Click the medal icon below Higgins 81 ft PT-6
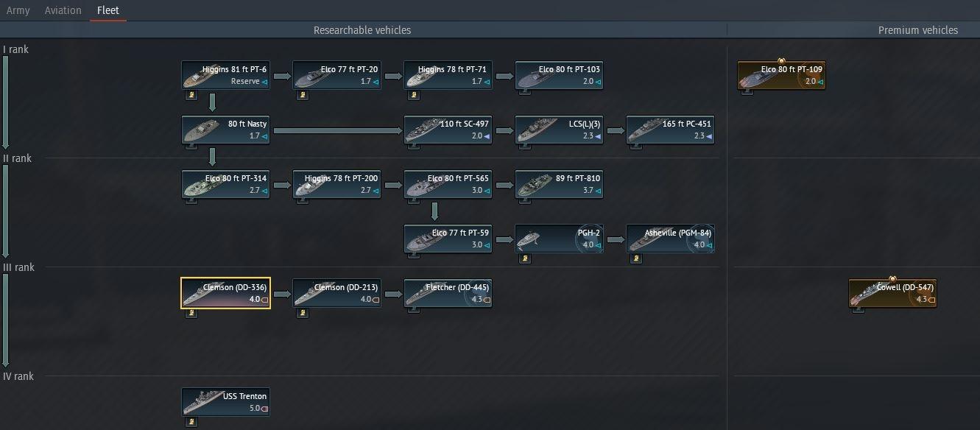The height and width of the screenshot is (430, 980). (191, 95)
